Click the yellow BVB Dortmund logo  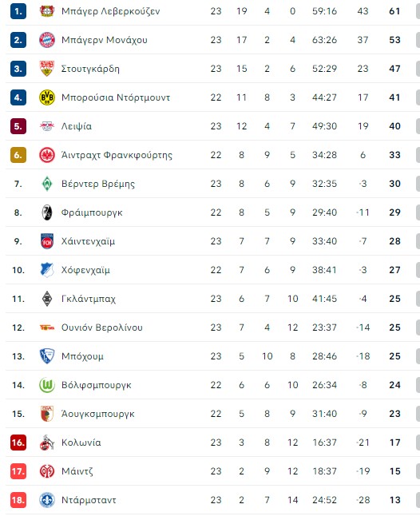tap(47, 97)
